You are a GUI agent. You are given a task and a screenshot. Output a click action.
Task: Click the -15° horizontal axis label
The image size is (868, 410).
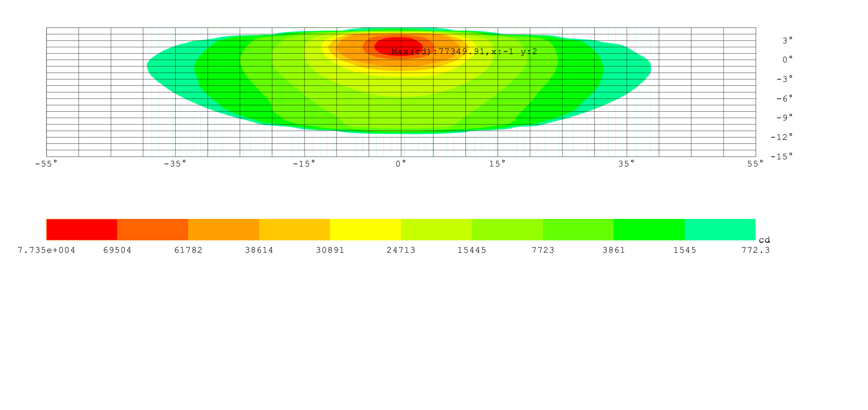304,164
